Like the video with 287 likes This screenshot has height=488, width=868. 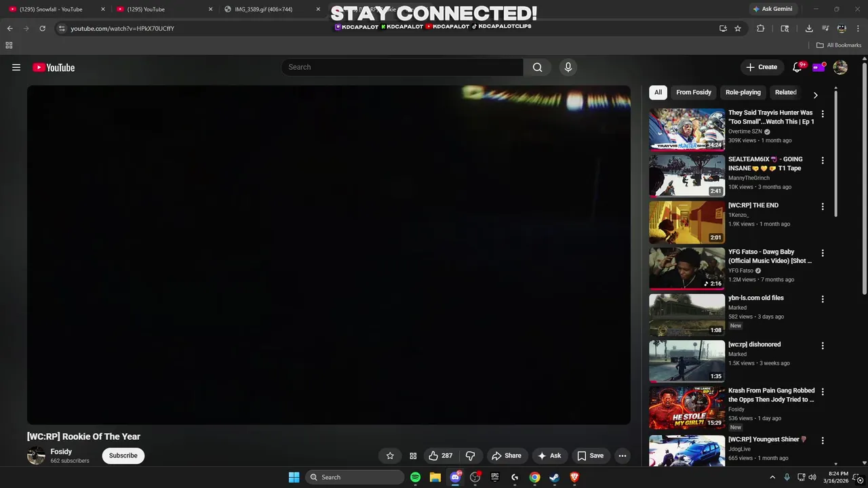coord(440,455)
